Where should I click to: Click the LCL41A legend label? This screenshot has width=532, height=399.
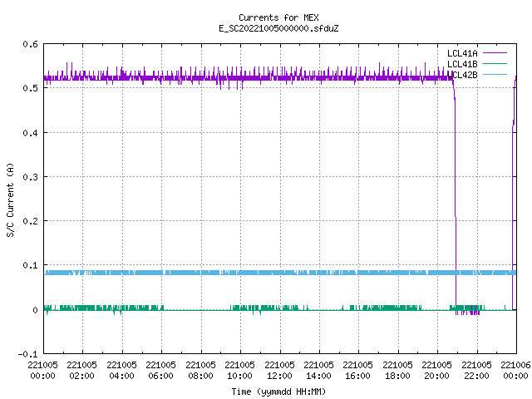(x=462, y=53)
